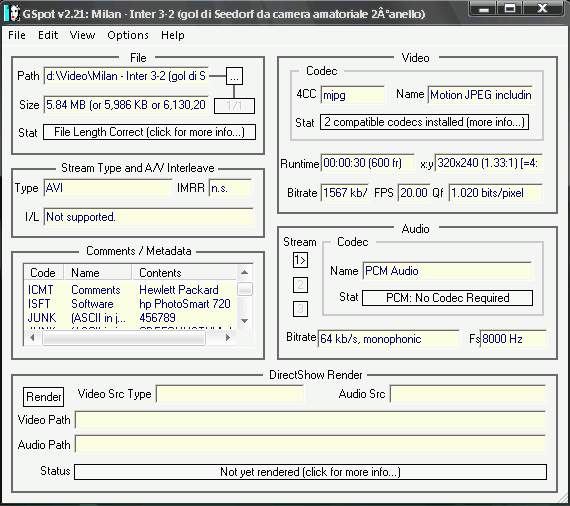
Task: Click the Qf field 1.020 bits/pixel
Action: [495, 193]
